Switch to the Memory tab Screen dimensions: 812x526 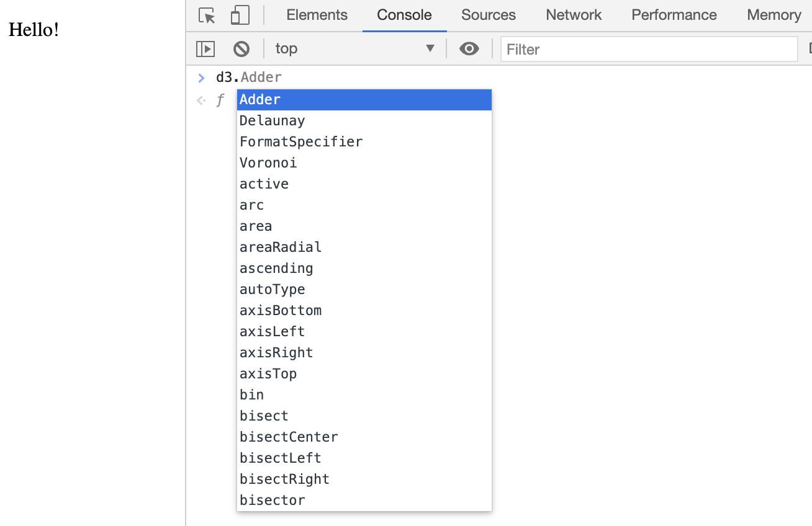point(774,15)
